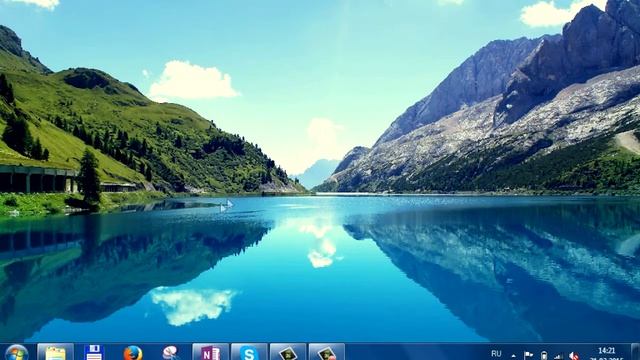Open muted volume speaker icon

pos(574,356)
